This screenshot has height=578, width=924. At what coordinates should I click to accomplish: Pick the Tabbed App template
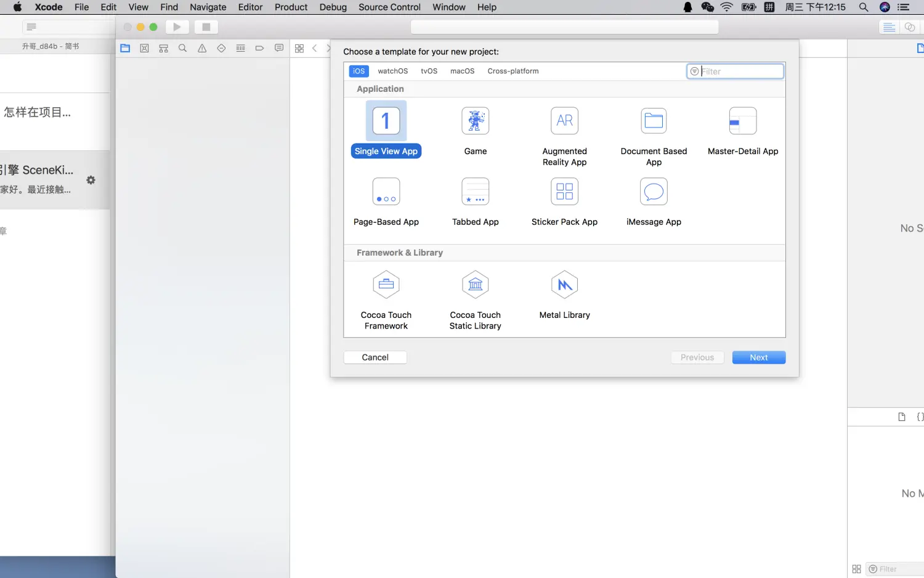(x=476, y=202)
